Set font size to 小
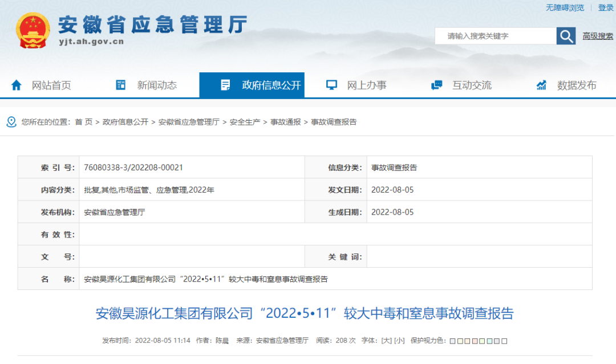The image size is (616, 364). point(399,341)
